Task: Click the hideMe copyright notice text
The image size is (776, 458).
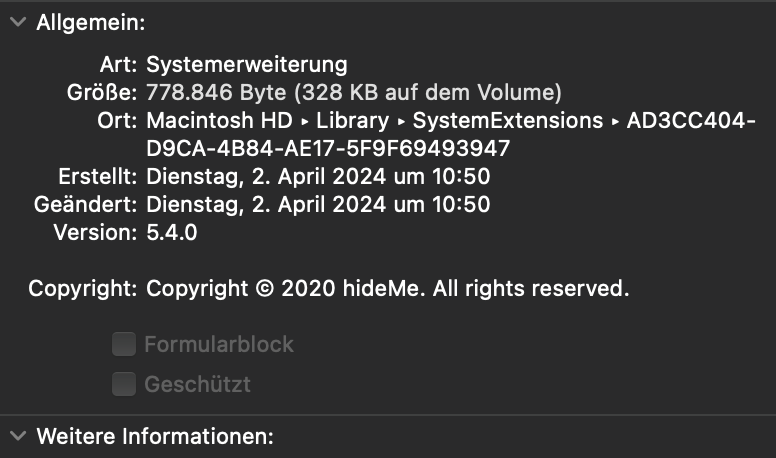Action: [x=388, y=289]
